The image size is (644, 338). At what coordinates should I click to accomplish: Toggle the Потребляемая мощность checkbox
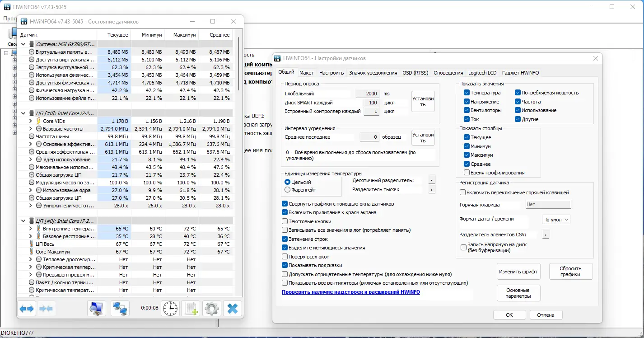pyautogui.click(x=518, y=93)
